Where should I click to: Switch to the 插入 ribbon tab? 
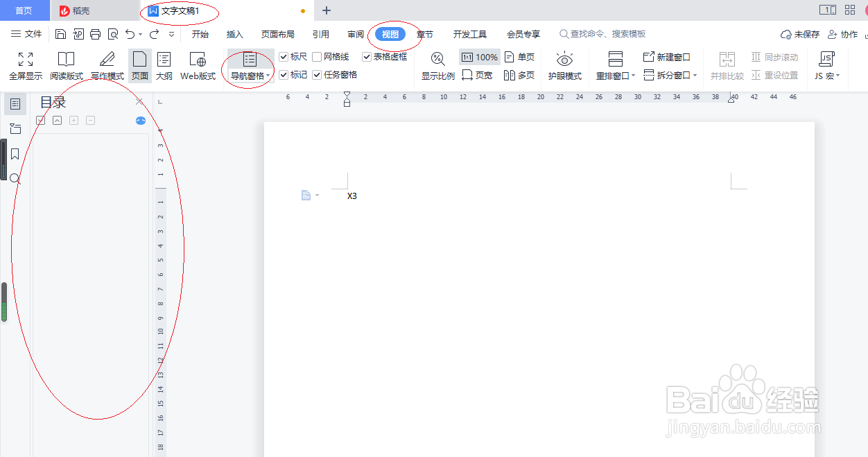[x=235, y=33]
